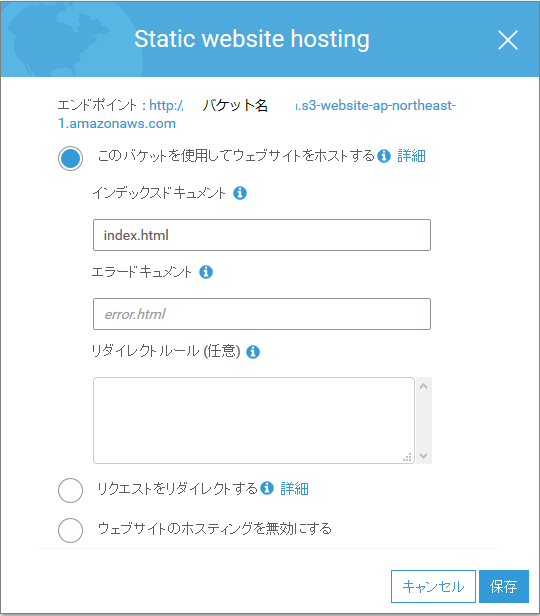Click the キャンセル button
The image size is (540, 616).
pyautogui.click(x=433, y=586)
